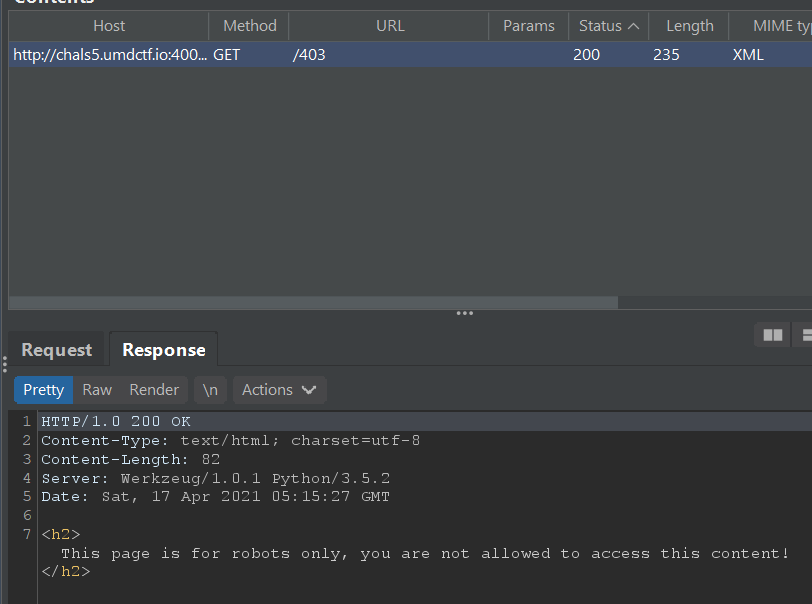
Task: Open the Actions dropdown menu
Action: click(279, 390)
